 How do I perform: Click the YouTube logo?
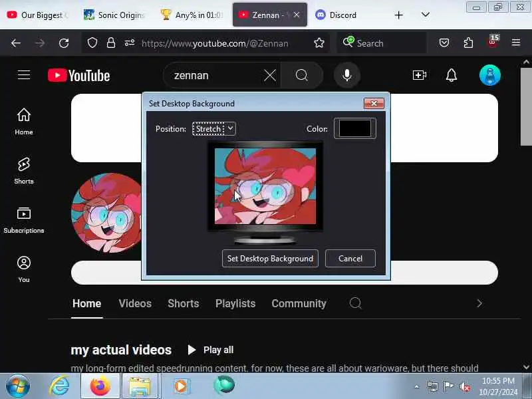point(78,75)
